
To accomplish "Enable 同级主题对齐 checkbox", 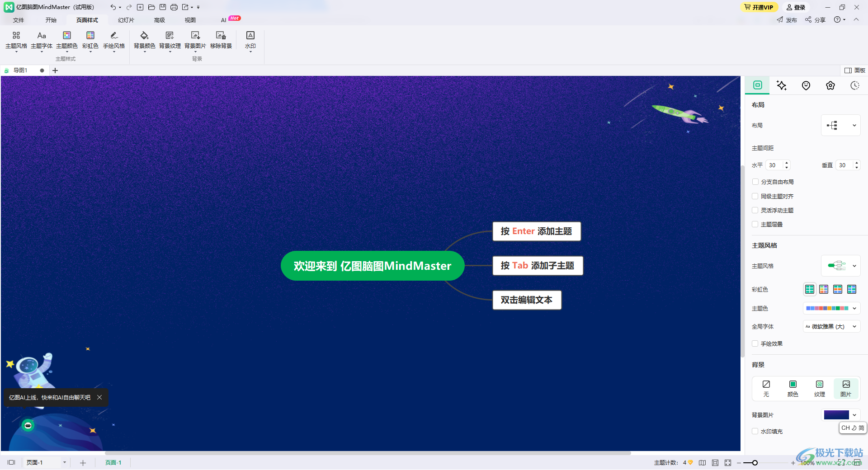I will point(755,196).
